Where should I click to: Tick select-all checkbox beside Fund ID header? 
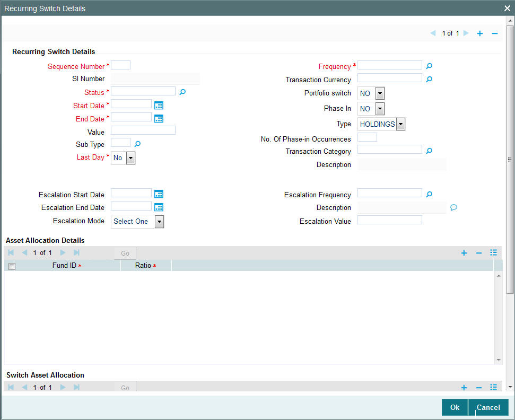coord(12,266)
